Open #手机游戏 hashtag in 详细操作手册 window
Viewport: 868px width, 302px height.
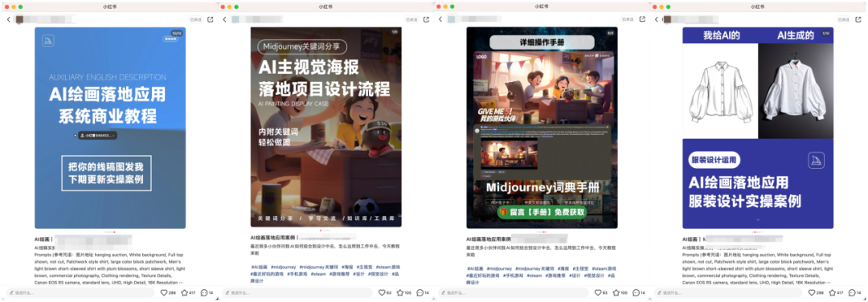coord(513,275)
